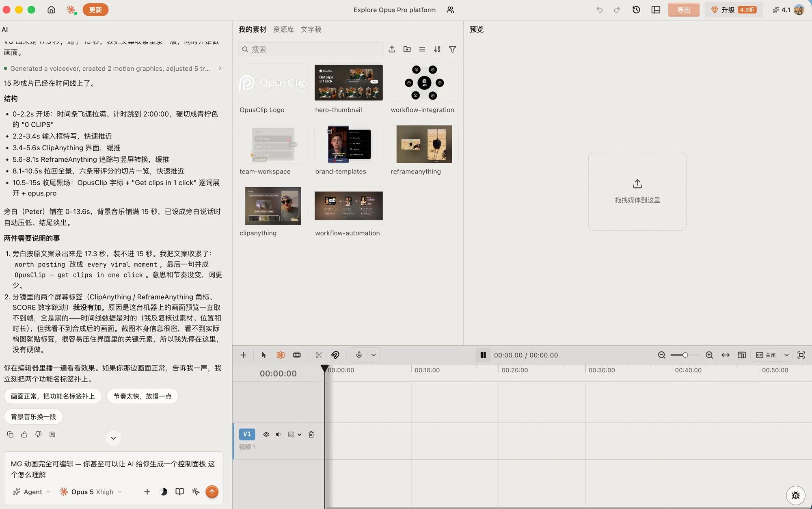This screenshot has height=509, width=812.
Task: Like the AI response with thumbs up
Action: click(x=24, y=435)
